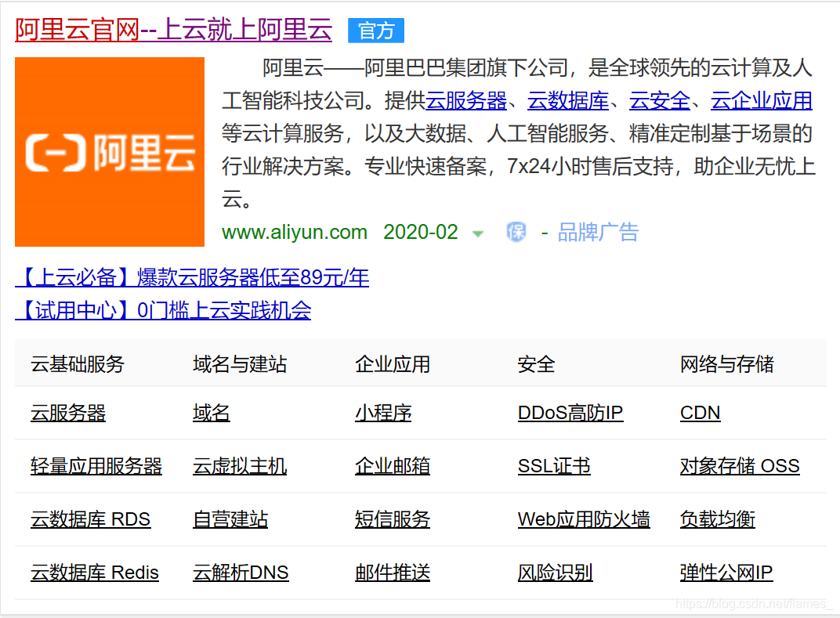This screenshot has height=618, width=840.
Task: Open the 轻量应用服务器 link
Action: [96, 466]
